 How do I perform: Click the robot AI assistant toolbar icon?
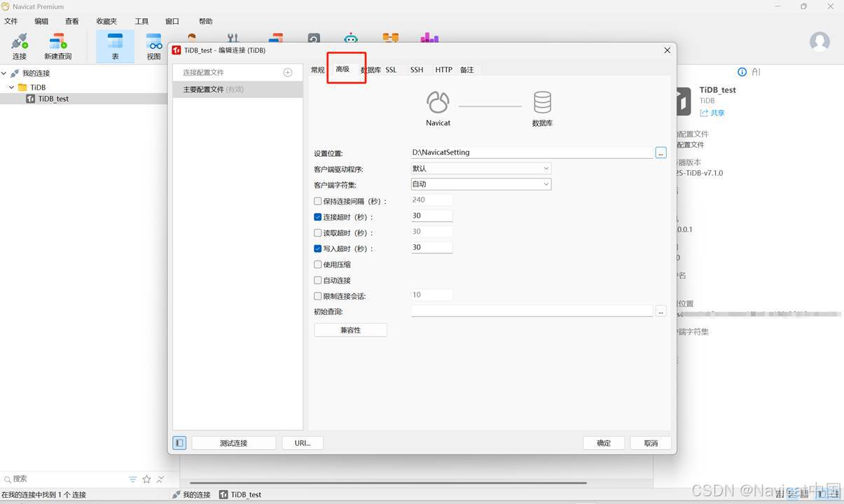click(x=350, y=38)
